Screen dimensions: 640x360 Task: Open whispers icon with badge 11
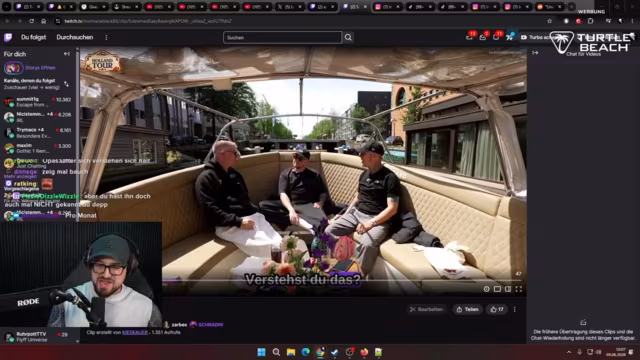(496, 37)
